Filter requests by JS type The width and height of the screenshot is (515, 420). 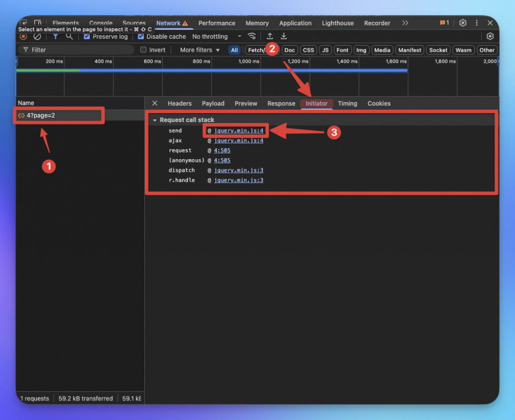pos(325,50)
